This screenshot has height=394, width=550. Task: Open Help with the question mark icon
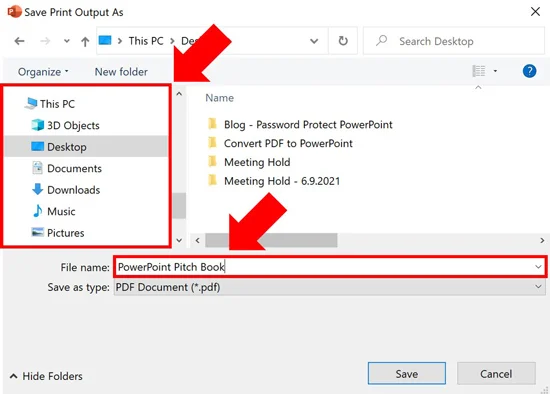[x=529, y=71]
